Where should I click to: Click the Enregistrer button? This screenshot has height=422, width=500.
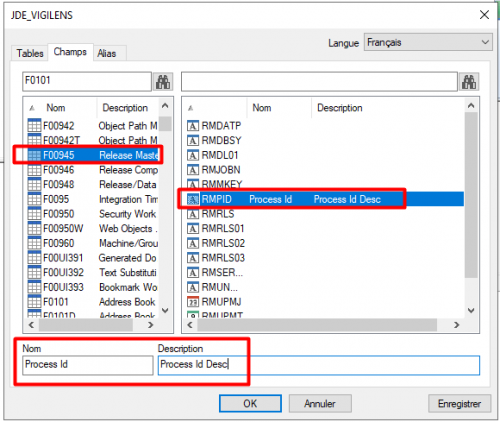pyautogui.click(x=459, y=404)
